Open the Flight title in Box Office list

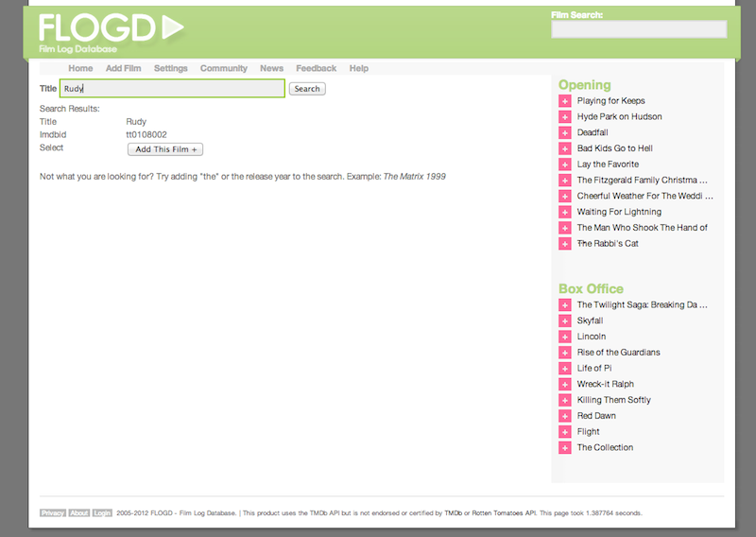(x=588, y=432)
